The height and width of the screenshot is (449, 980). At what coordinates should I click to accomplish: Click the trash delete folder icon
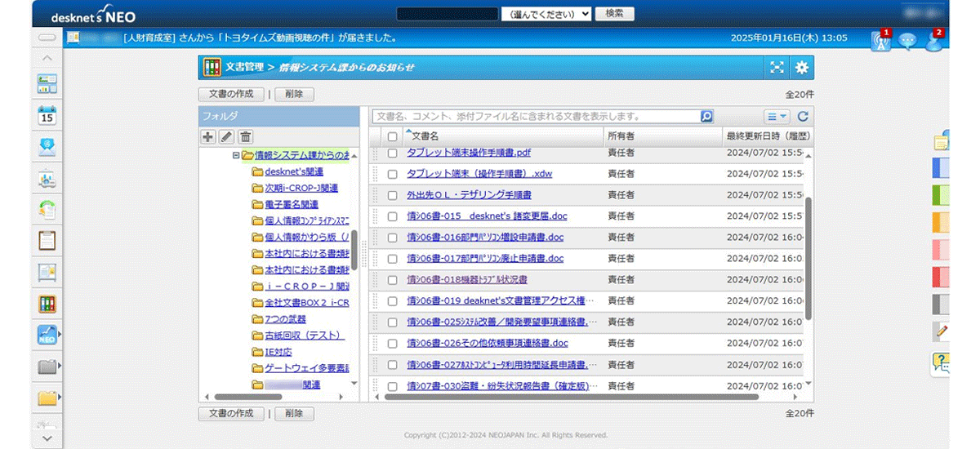tap(245, 137)
